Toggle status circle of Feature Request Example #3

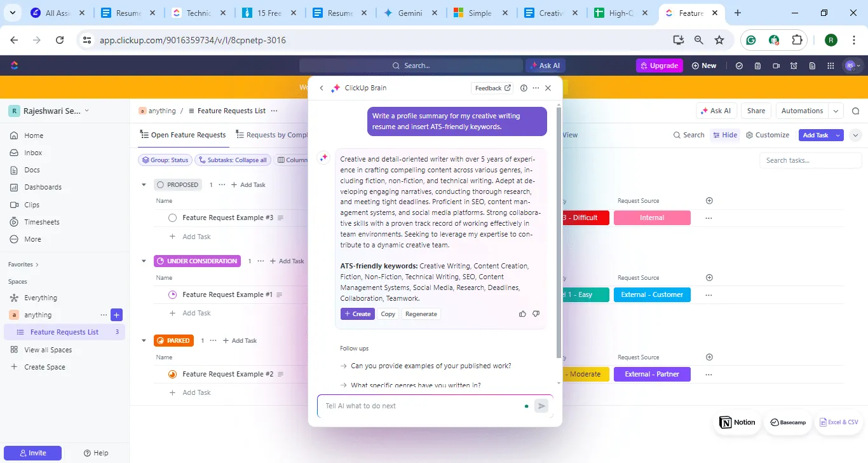[172, 218]
